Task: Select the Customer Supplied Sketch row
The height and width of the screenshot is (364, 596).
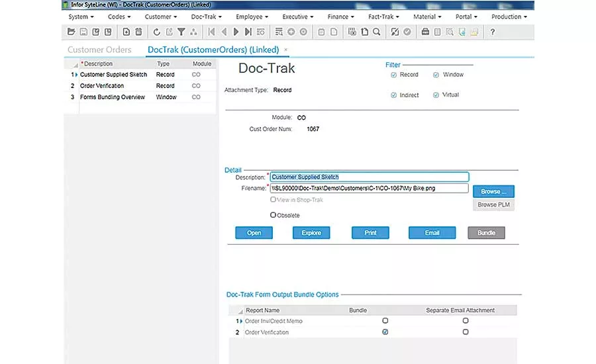Action: pos(140,75)
